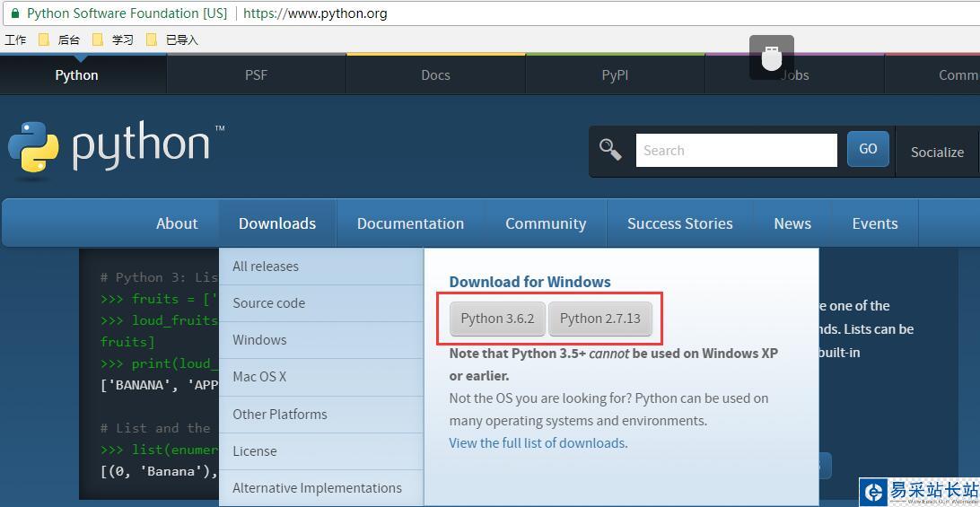Open the 学习 bookmark folder
The height and width of the screenshot is (507, 980).
click(114, 39)
